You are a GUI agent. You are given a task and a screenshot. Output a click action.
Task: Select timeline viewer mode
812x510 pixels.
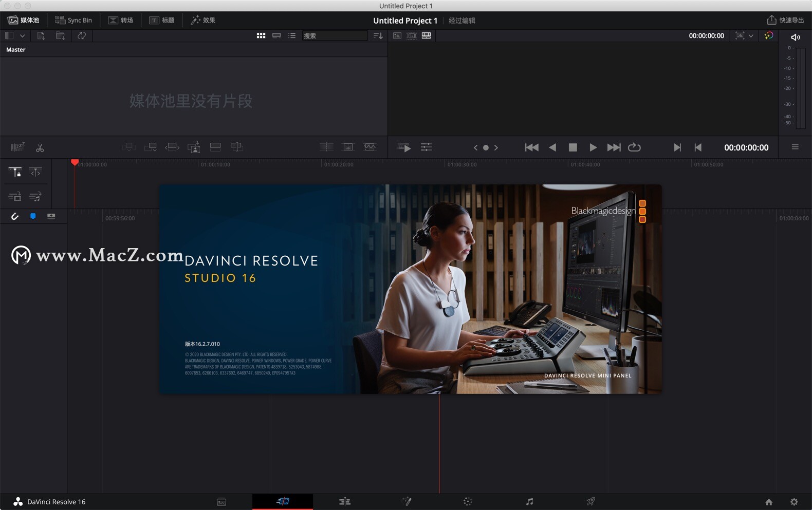(426, 35)
